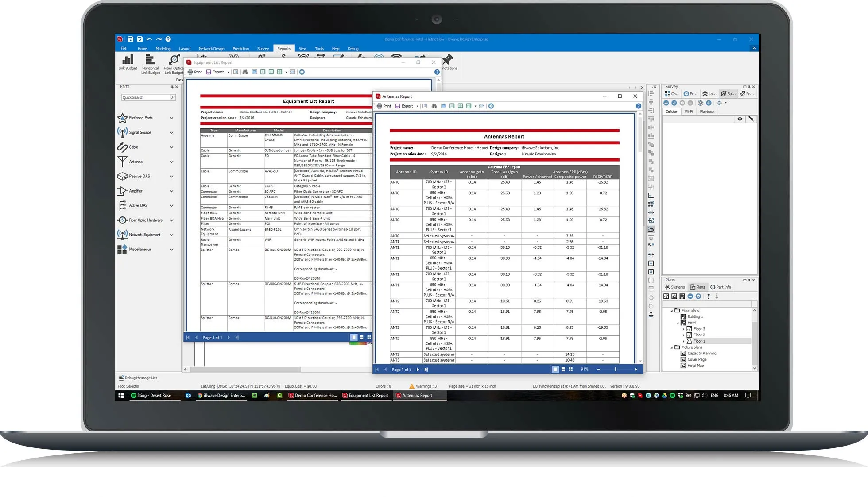
Task: Add building icon in Plans panel
Action: pyautogui.click(x=682, y=297)
